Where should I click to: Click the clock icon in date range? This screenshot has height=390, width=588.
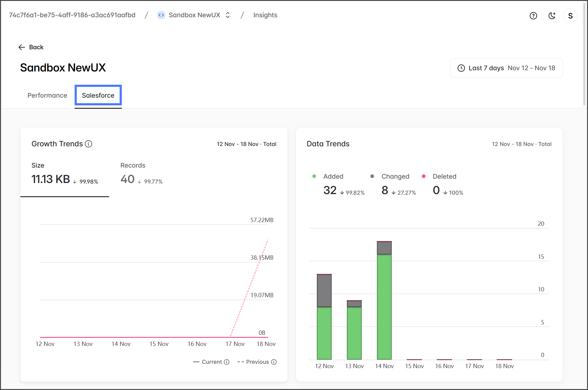coord(461,68)
